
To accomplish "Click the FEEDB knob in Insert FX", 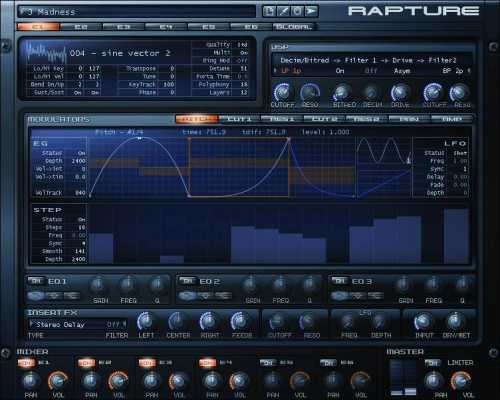I will tap(240, 322).
